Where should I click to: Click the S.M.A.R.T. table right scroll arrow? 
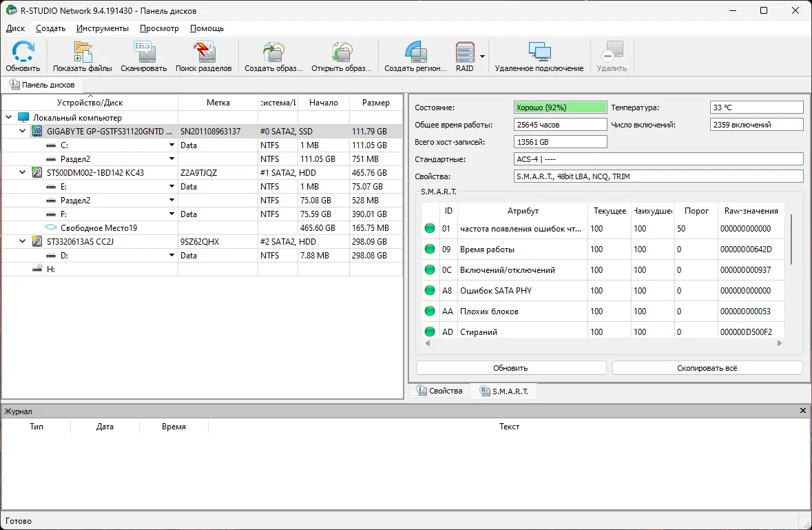(x=780, y=343)
